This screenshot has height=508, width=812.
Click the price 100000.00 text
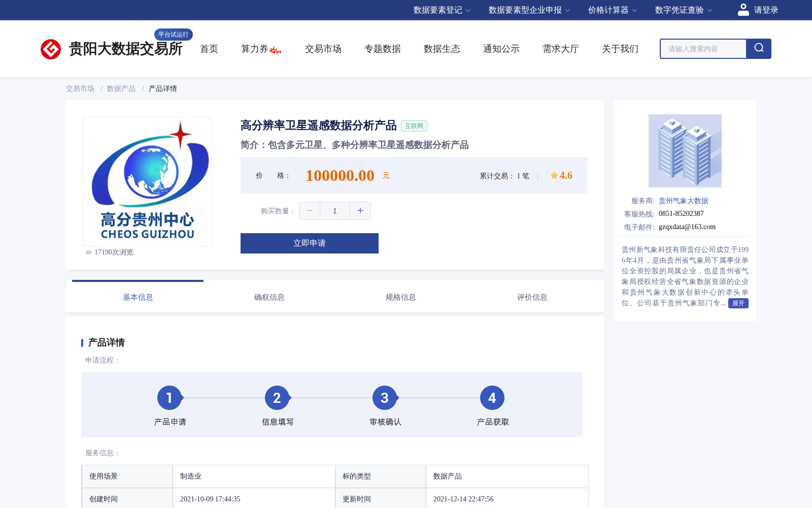(340, 176)
